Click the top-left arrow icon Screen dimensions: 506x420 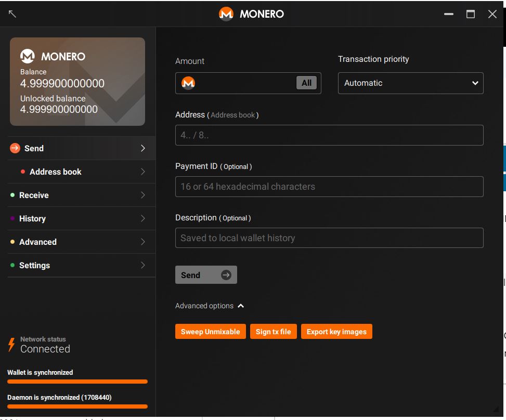pos(12,14)
